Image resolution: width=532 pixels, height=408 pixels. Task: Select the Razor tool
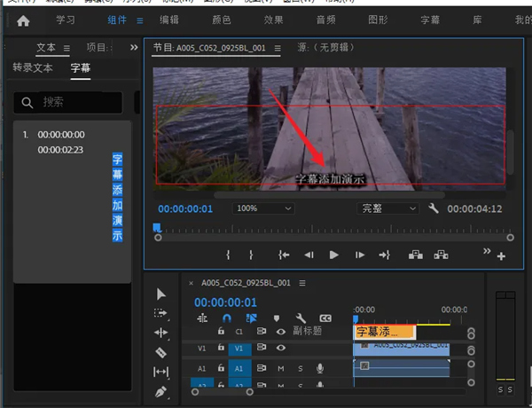click(160, 352)
